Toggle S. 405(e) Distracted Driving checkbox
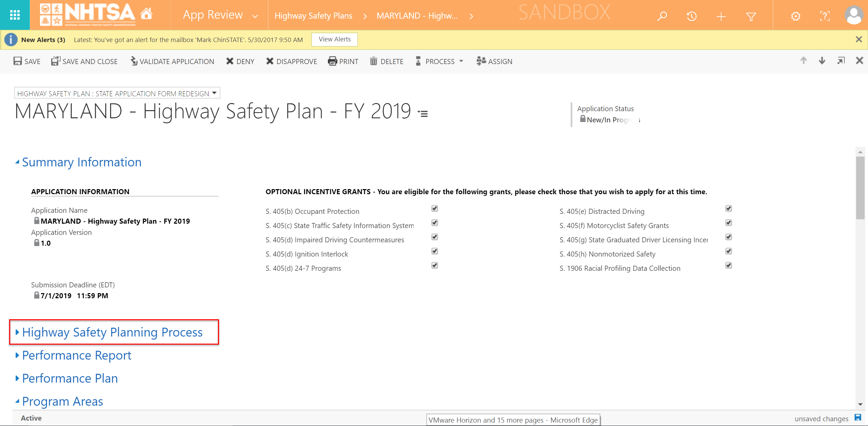Screen dimensions: 868x426 coord(729,208)
